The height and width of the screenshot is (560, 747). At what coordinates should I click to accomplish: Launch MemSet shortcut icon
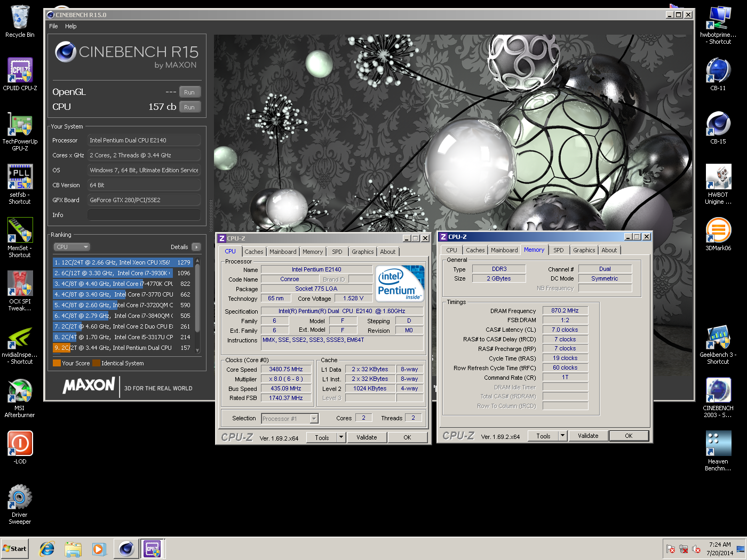click(x=20, y=238)
